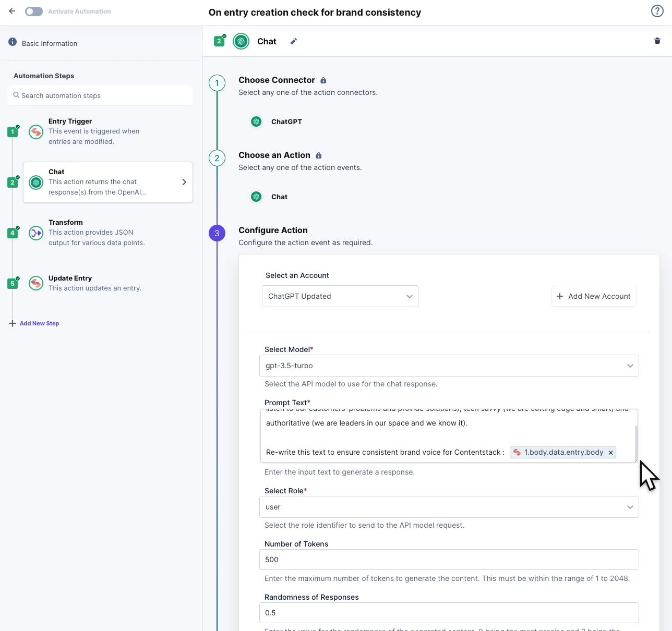The height and width of the screenshot is (631, 672).
Task: Click the Number of Tokens field
Action: click(449, 560)
